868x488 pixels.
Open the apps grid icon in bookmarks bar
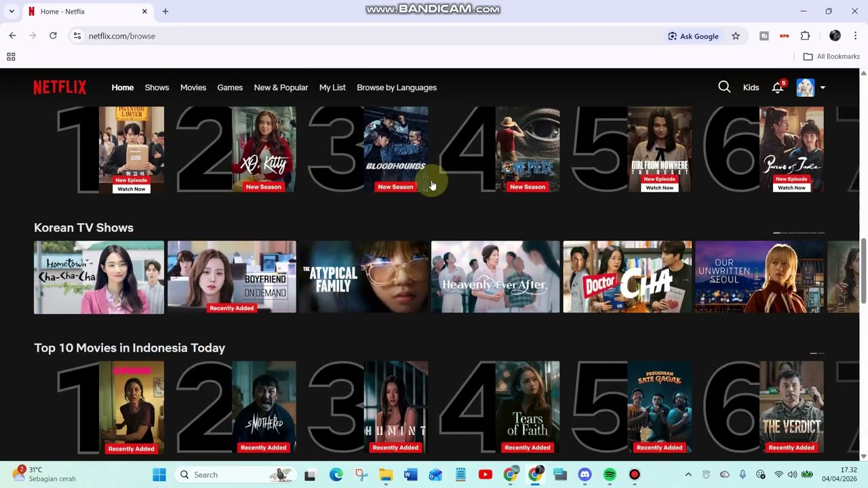(x=11, y=57)
